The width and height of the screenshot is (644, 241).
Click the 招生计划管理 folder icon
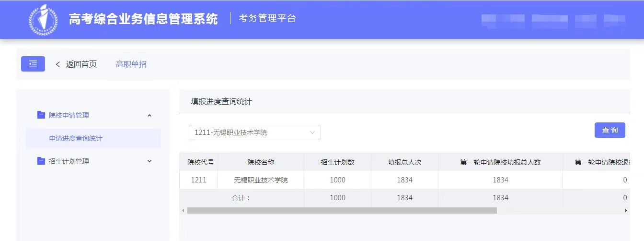(41, 161)
